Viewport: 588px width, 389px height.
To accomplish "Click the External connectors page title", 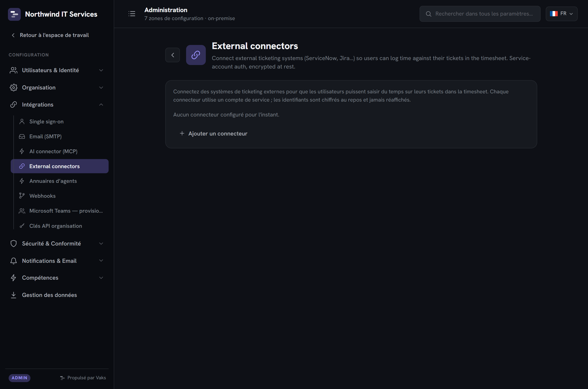I will pyautogui.click(x=255, y=46).
